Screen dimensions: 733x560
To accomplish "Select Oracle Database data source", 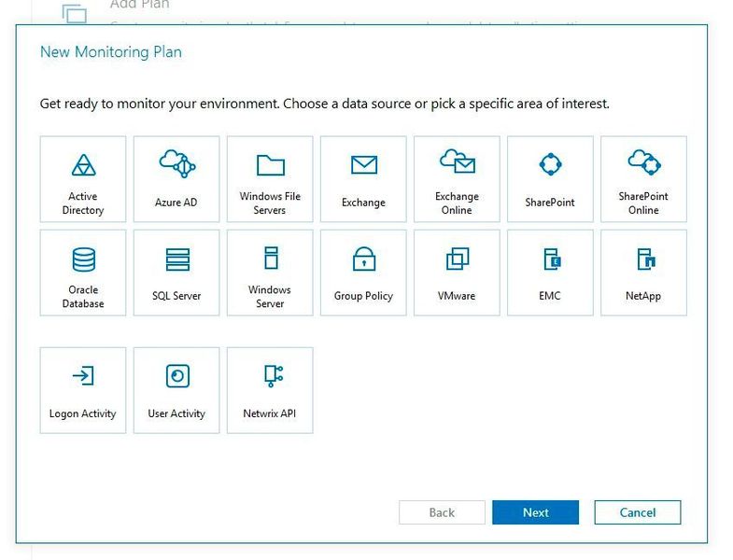I will pos(83,273).
